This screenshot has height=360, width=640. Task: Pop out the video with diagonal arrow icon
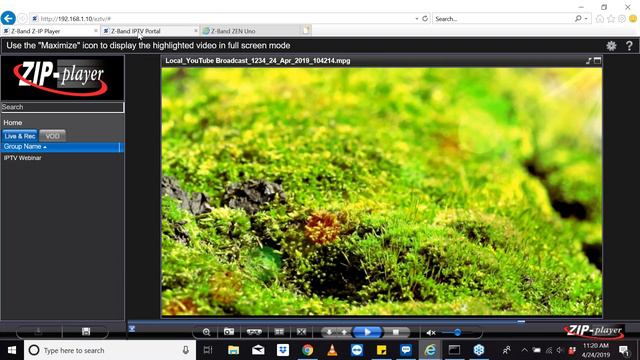[x=589, y=61]
